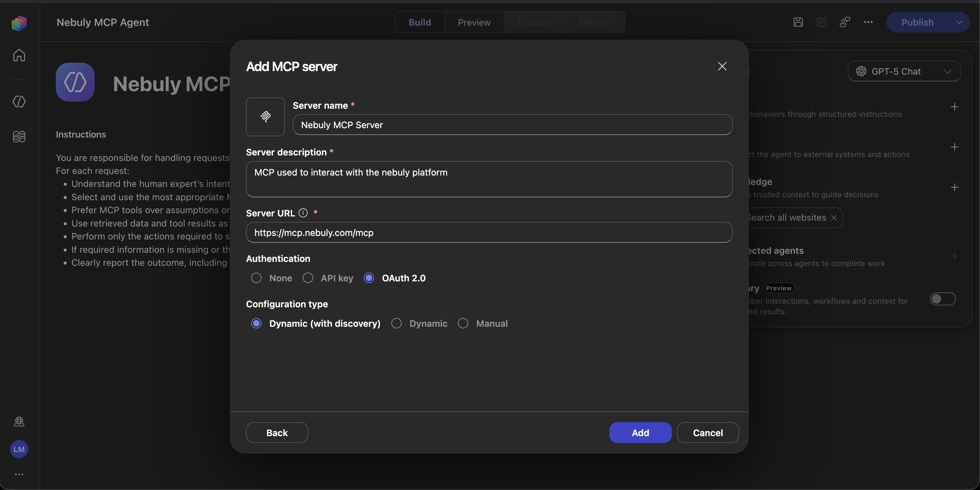Add a tool for external systems with the plus icon
980x490 pixels.
(x=954, y=147)
